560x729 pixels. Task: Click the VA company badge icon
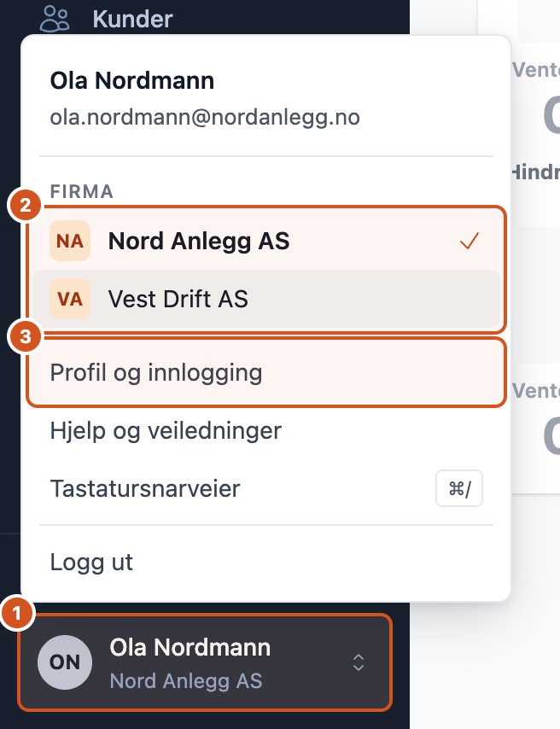(70, 299)
